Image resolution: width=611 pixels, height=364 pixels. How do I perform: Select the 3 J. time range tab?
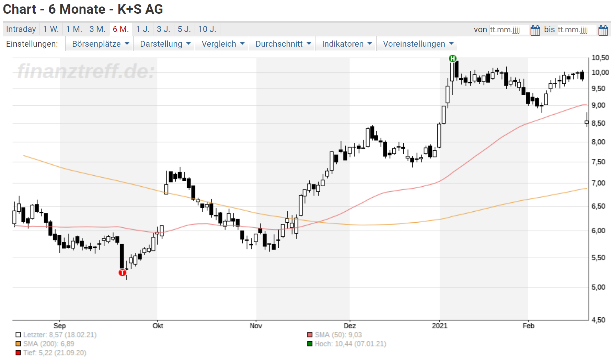click(x=164, y=29)
